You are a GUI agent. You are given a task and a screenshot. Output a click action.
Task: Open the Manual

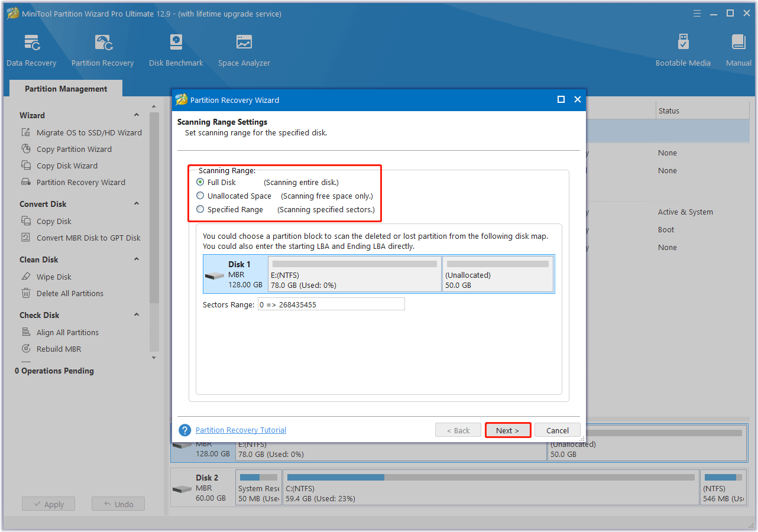(738, 50)
